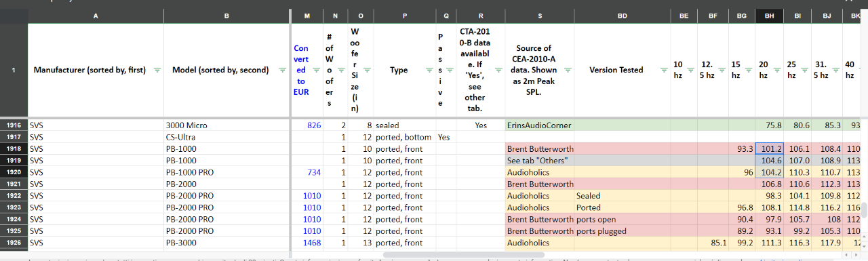Screen dimensions: 868x261
Task: Click the 'ErinsAudioCorner' source cell
Action: click(x=540, y=125)
